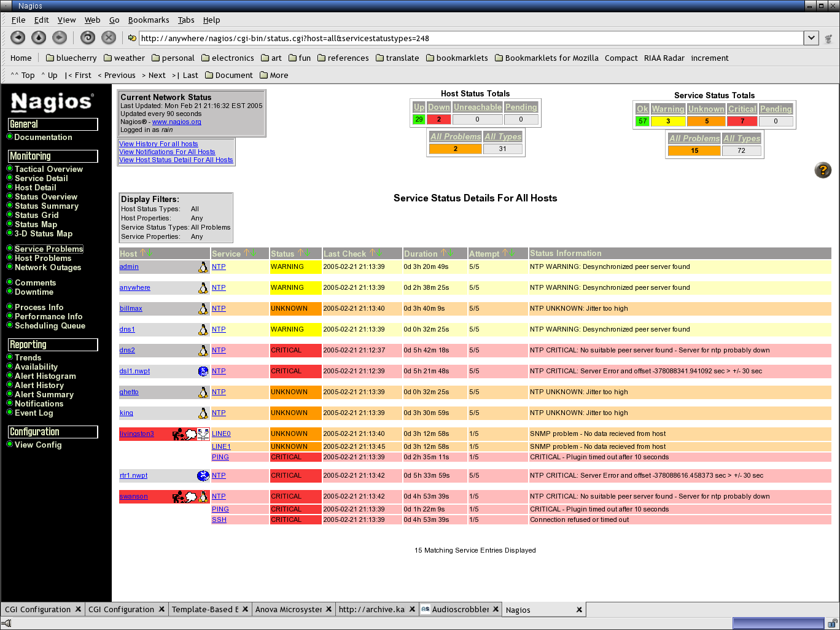The image size is (840, 630).
Task: Open Tactical Overview in the sidebar
Action: click(x=49, y=169)
